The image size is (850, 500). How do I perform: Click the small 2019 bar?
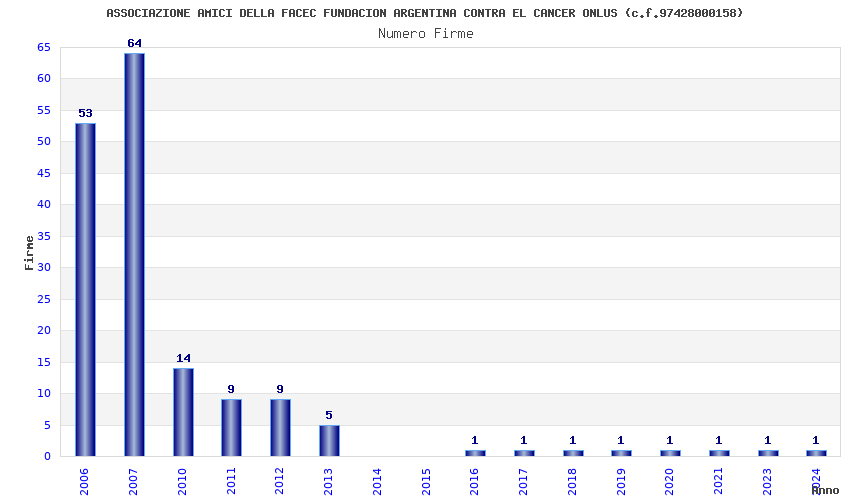621,453
